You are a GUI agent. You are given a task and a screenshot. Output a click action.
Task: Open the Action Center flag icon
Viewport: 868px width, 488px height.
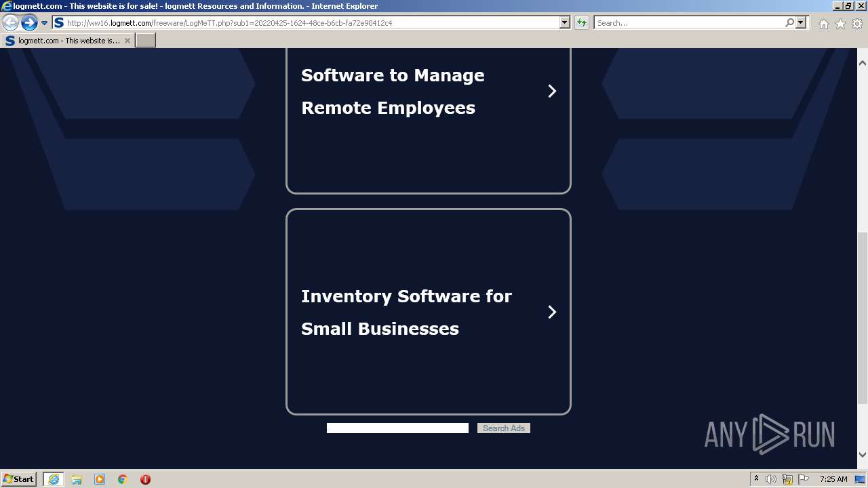click(x=804, y=479)
